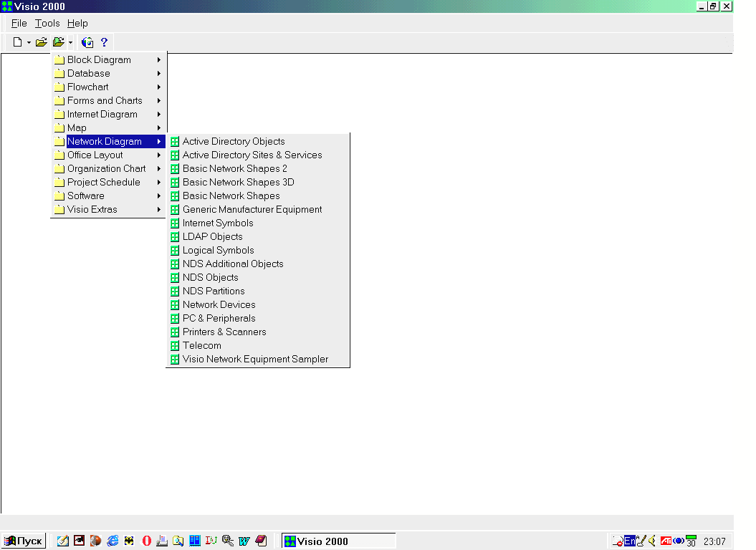Image resolution: width=756 pixels, height=550 pixels.
Task: Click the stencil icon for NDS Objects
Action: click(x=175, y=278)
